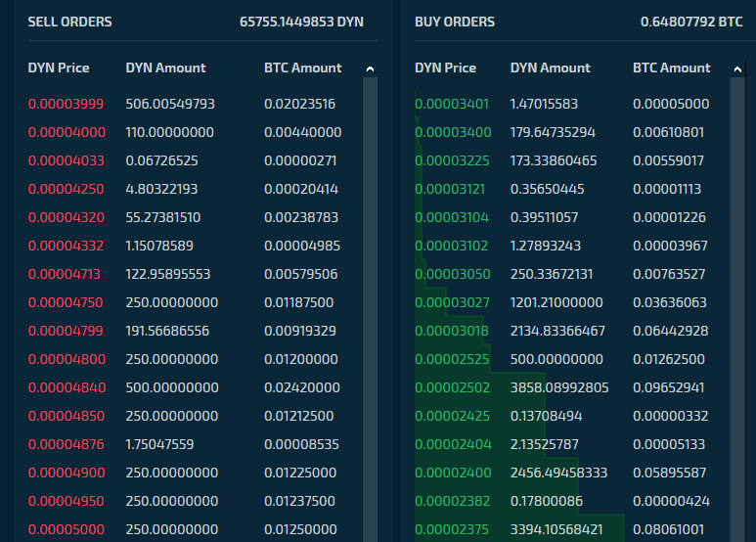The width and height of the screenshot is (756, 542).
Task: Select sell price 0.00004900
Action: pyautogui.click(x=67, y=473)
